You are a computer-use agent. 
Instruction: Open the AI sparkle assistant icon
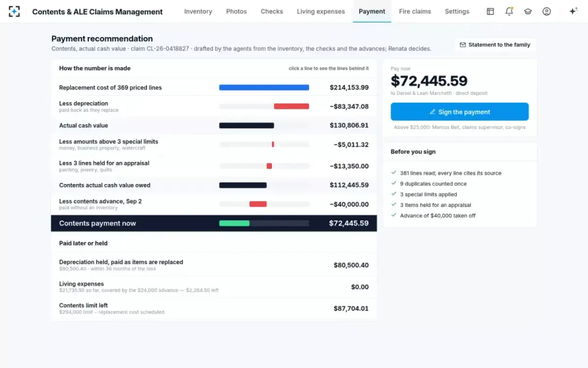(573, 11)
